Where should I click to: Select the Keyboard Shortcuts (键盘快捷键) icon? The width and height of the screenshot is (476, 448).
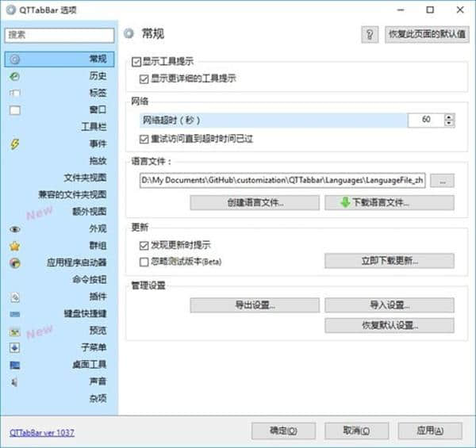[14, 313]
